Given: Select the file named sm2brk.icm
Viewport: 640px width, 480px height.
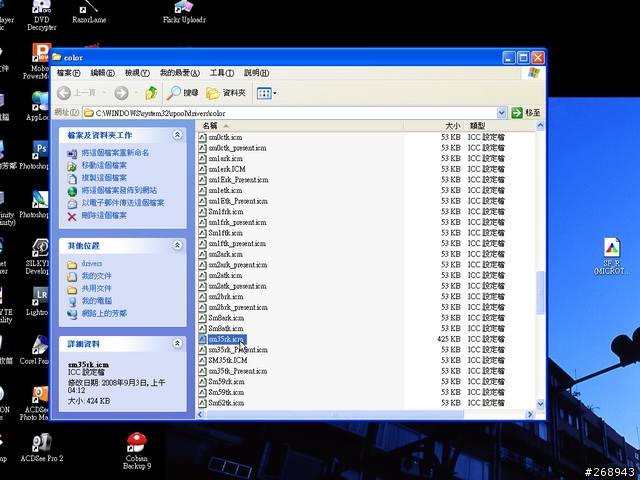Looking at the screenshot, I should point(226,296).
